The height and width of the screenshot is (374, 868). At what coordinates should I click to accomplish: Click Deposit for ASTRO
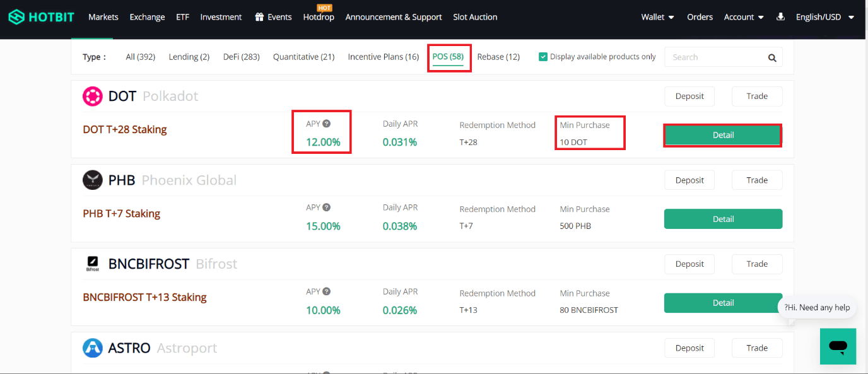pyautogui.click(x=689, y=348)
